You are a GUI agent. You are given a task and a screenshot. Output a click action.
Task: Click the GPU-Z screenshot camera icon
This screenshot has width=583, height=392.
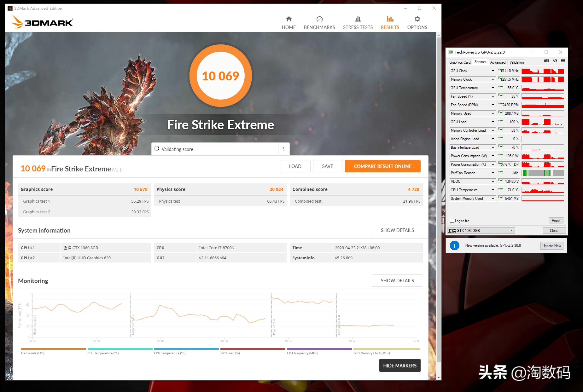(x=546, y=61)
